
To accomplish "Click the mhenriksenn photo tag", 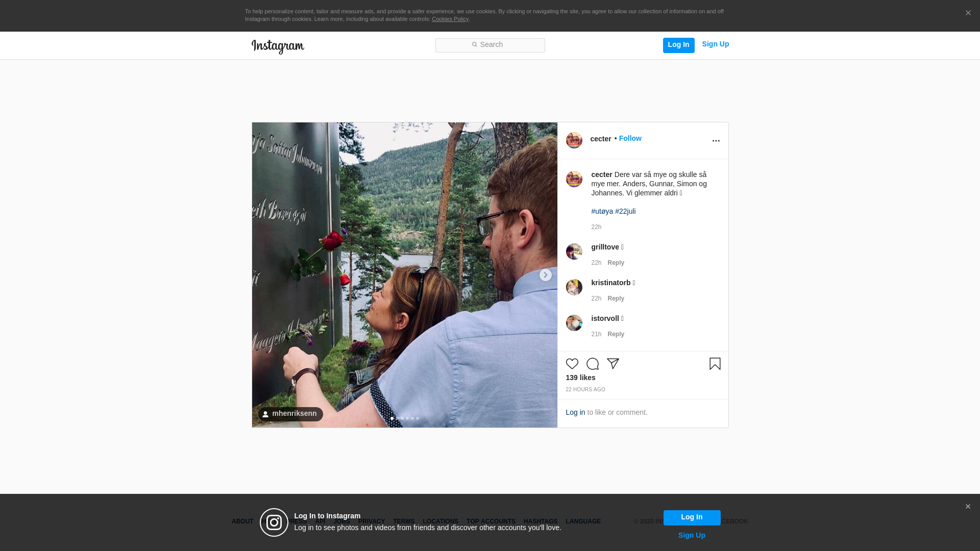I will (290, 414).
